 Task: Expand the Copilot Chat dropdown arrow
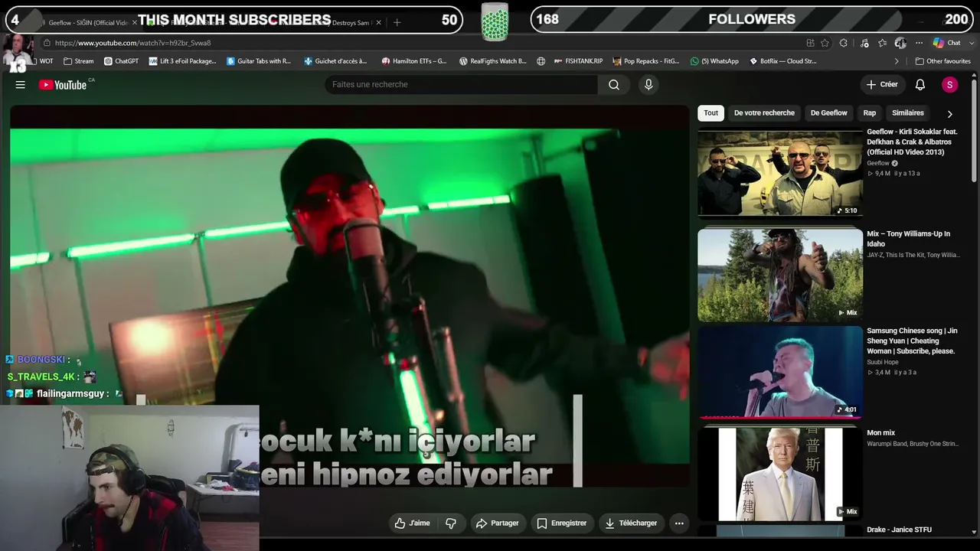(970, 43)
